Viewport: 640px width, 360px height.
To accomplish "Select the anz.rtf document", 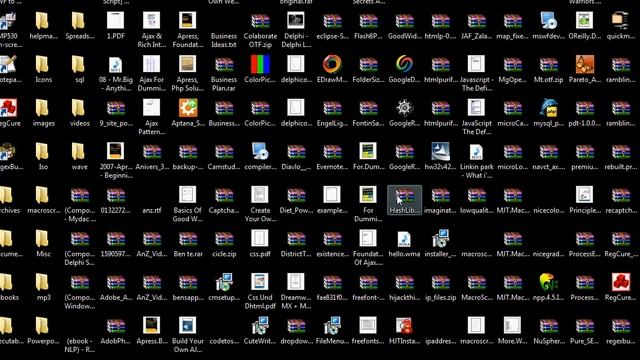I will [x=151, y=210].
